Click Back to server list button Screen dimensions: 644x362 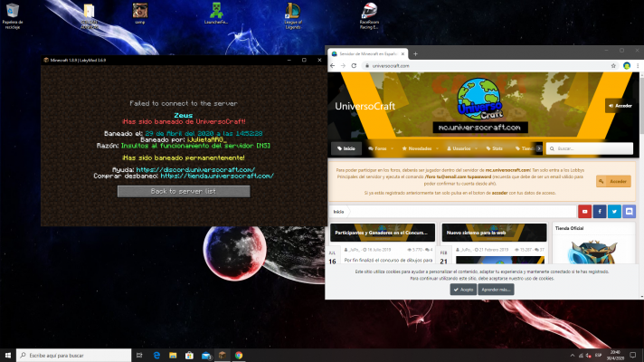(x=184, y=191)
